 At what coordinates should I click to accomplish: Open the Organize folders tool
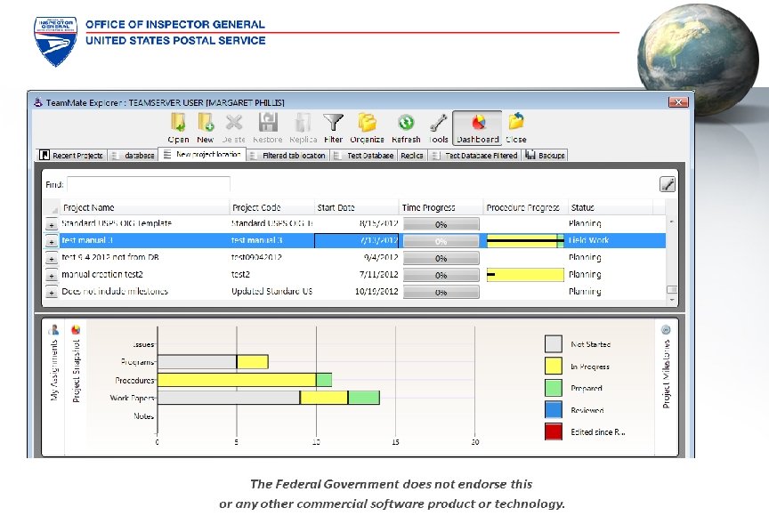[367, 128]
